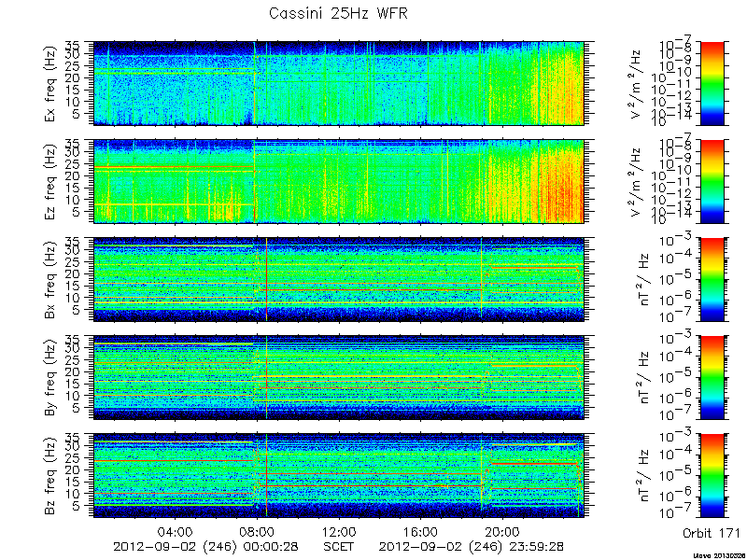Click the start time '2012-09-02 (246) 00:00:28'

tap(205, 547)
